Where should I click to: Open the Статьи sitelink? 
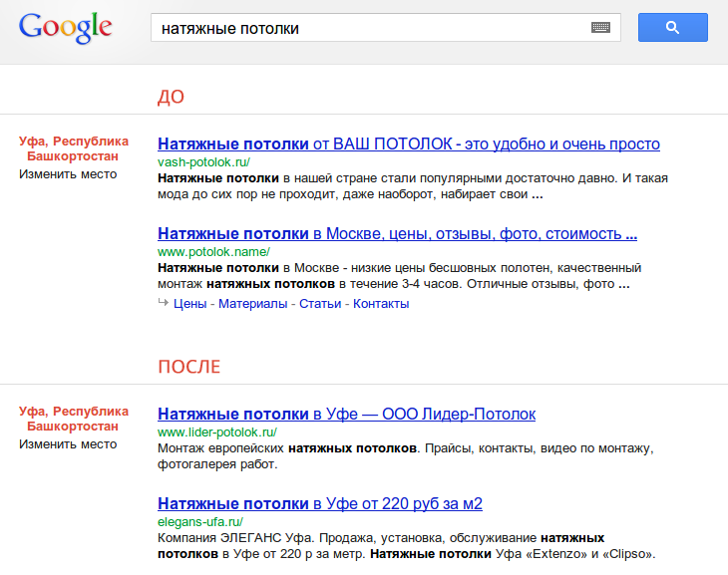pos(320,304)
